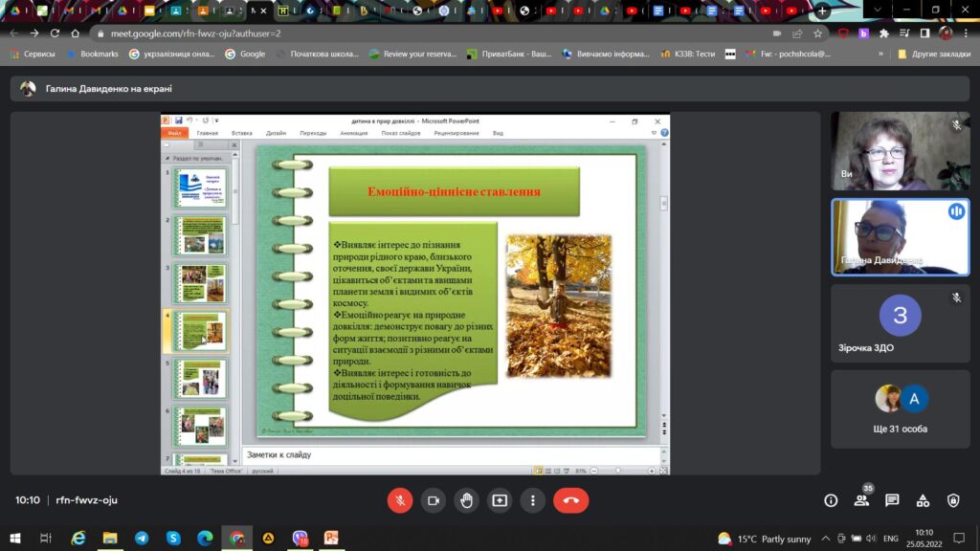Click the browser address bar URL

click(195, 33)
